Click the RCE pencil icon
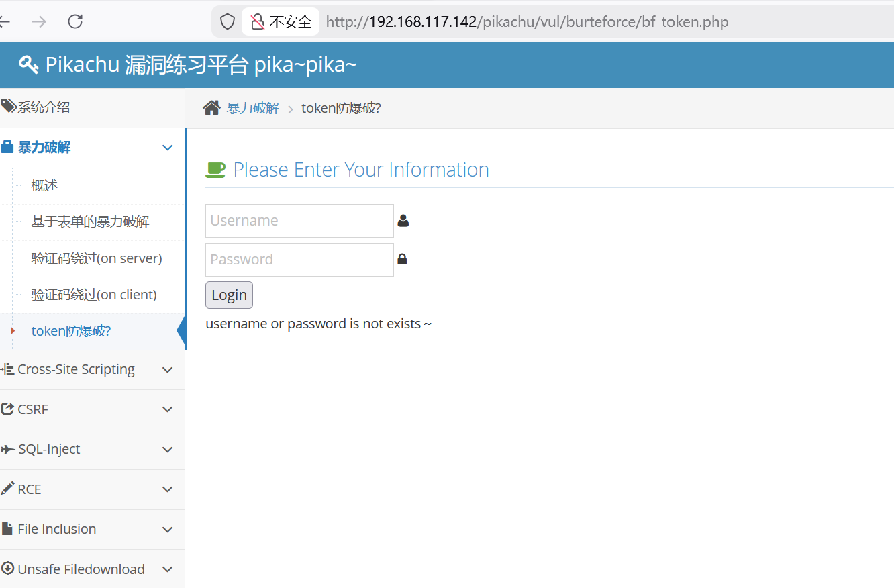This screenshot has height=588, width=894. (x=7, y=489)
